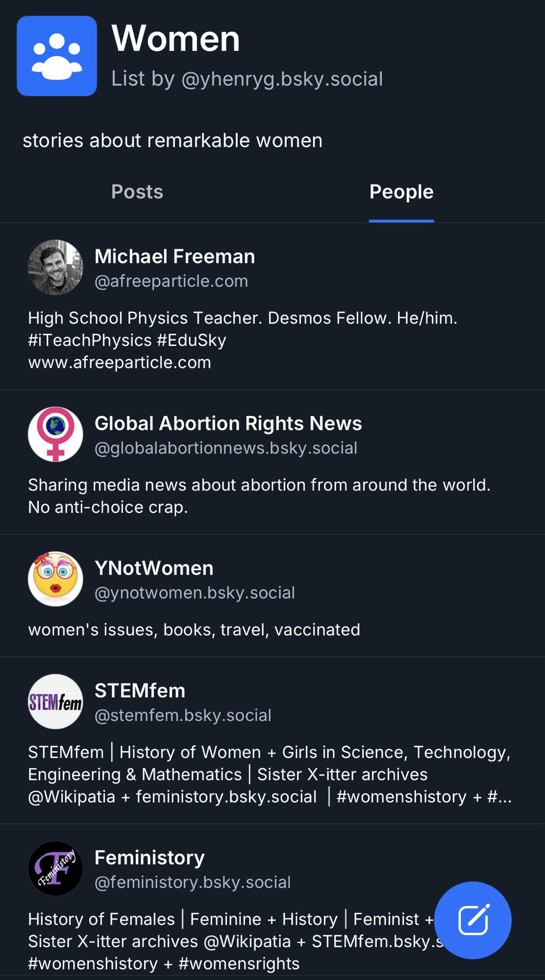Open the Global Abortion Rights News name
This screenshot has height=980, width=545.
click(228, 423)
